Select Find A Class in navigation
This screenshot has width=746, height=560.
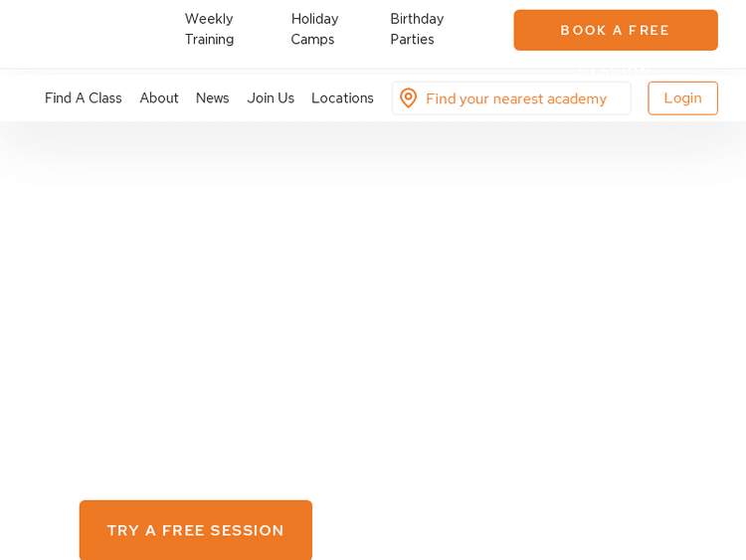coord(83,98)
